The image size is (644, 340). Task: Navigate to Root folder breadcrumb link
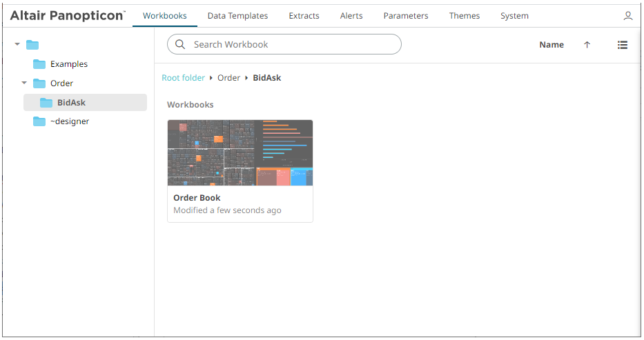183,78
